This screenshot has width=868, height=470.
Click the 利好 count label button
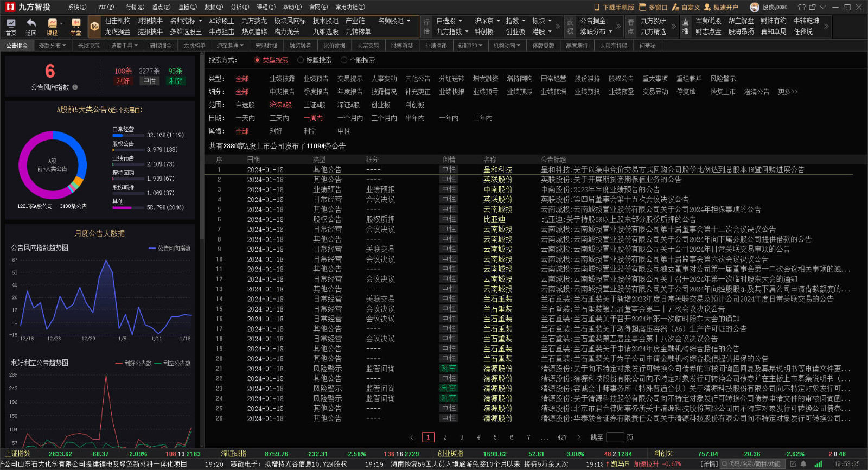(x=123, y=81)
